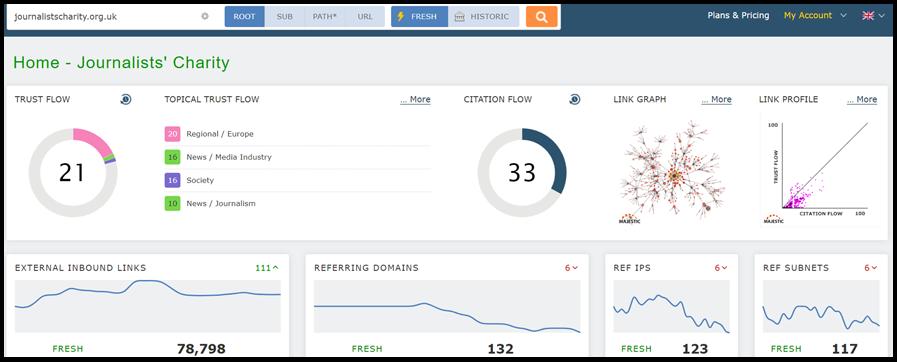This screenshot has height=362, width=897.
Task: Click the UK flag language icon
Action: pos(868,16)
